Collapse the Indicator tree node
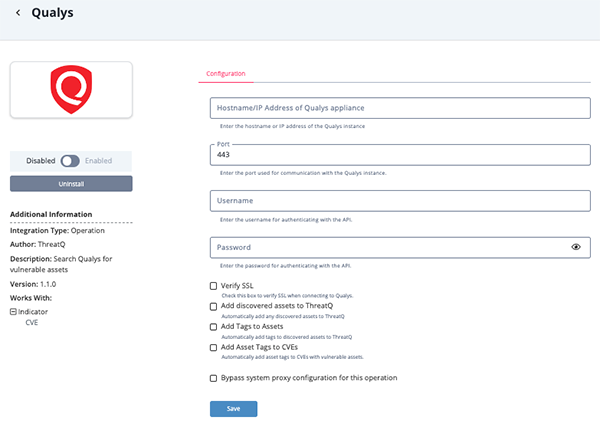Screen dimensions: 600x427 point(13,312)
